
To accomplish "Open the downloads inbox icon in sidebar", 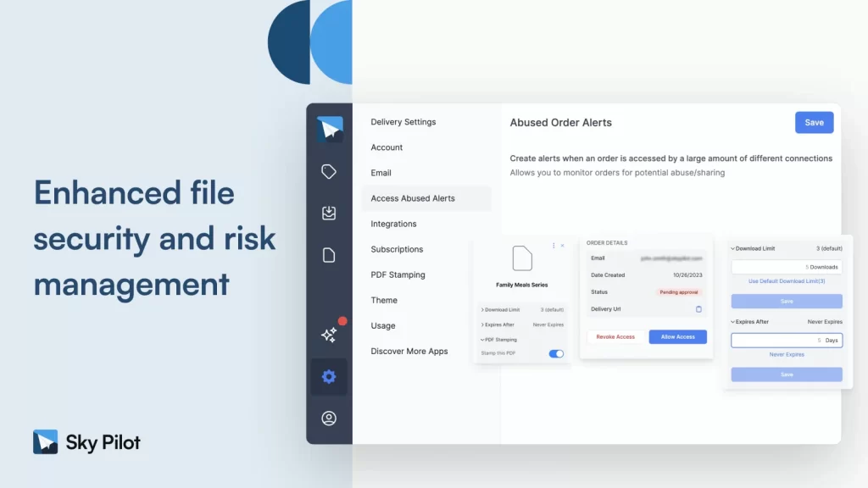I will (x=329, y=213).
